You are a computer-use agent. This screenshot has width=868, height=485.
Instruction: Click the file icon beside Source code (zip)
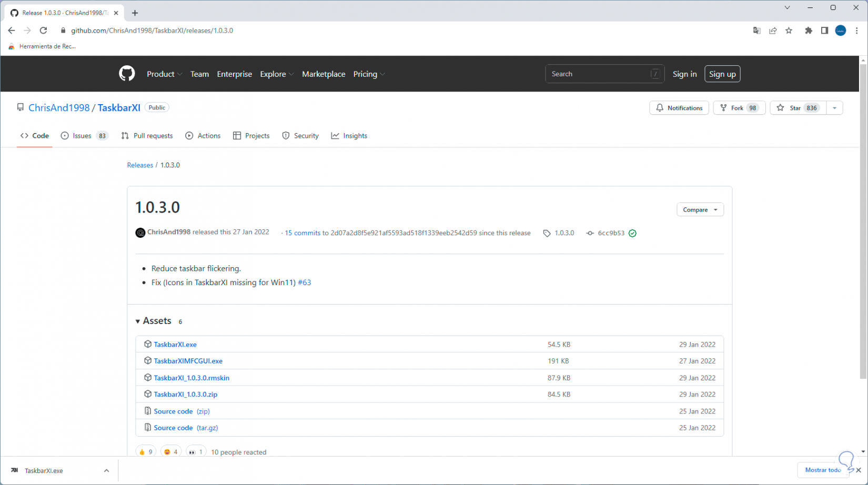tap(148, 411)
